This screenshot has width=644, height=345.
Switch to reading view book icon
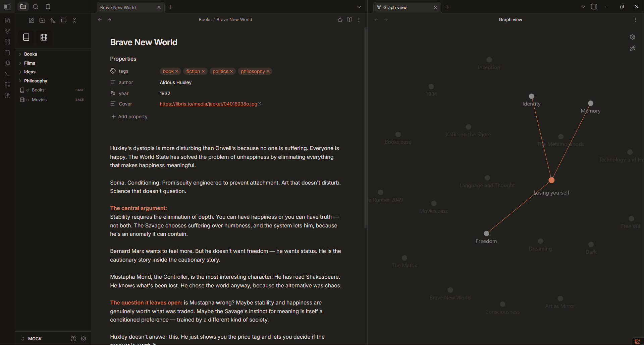(350, 20)
